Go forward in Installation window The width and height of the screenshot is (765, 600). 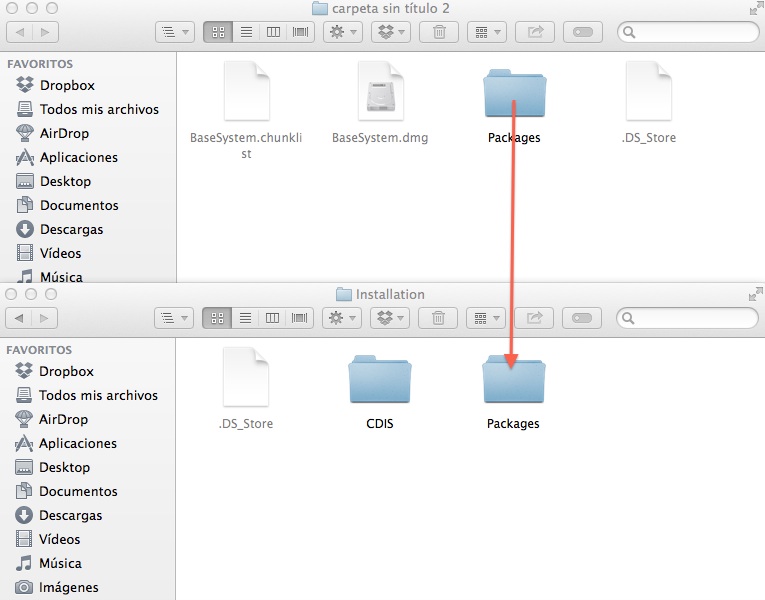[x=44, y=318]
